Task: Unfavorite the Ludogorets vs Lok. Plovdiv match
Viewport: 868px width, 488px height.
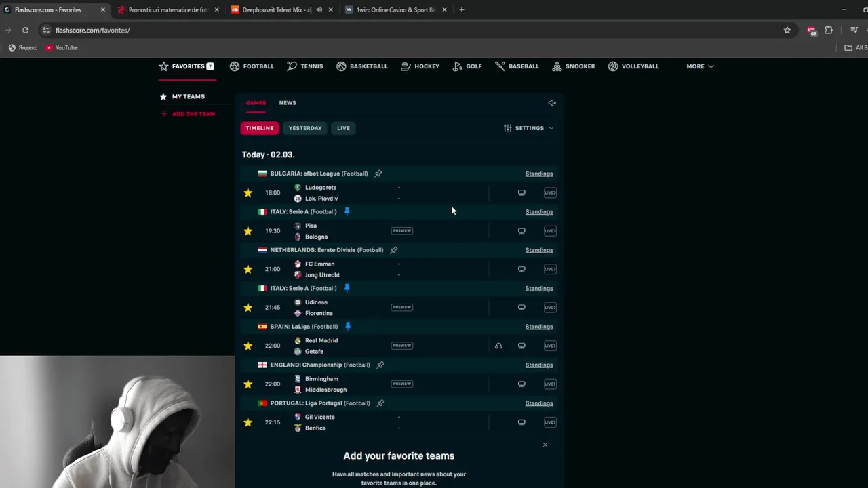Action: [248, 192]
